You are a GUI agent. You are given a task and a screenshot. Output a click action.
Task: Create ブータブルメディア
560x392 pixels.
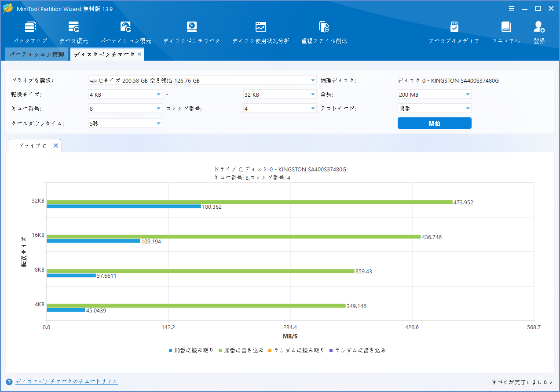[454, 33]
